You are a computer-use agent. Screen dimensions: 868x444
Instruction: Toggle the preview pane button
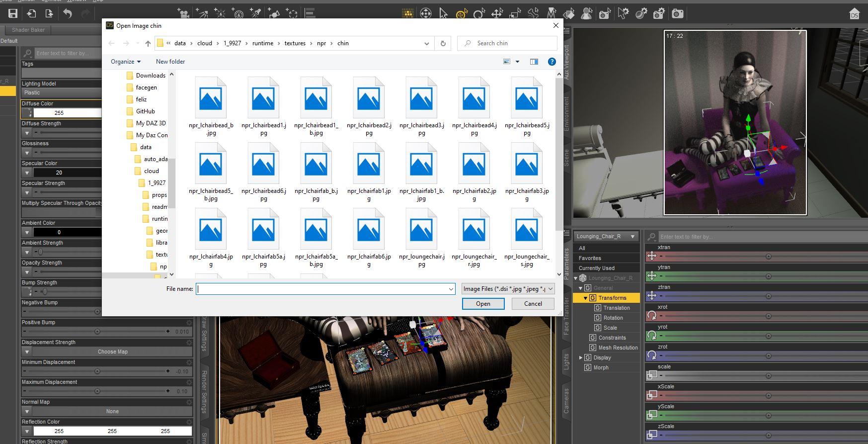534,62
